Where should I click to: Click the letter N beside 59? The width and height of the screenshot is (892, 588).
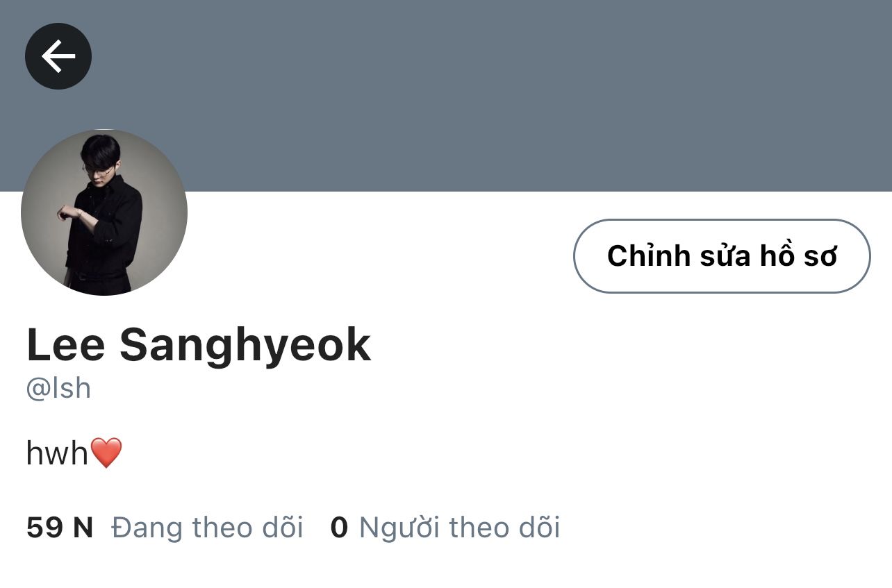(x=83, y=528)
